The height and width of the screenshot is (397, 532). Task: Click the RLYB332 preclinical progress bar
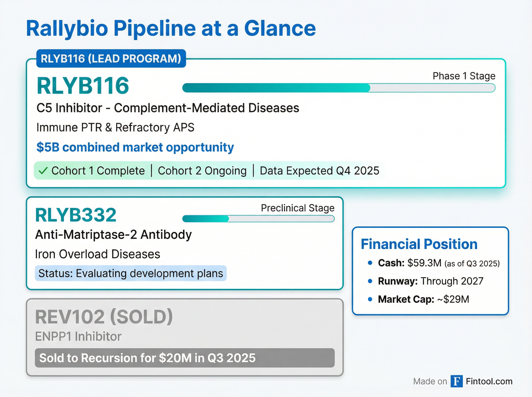(x=258, y=219)
